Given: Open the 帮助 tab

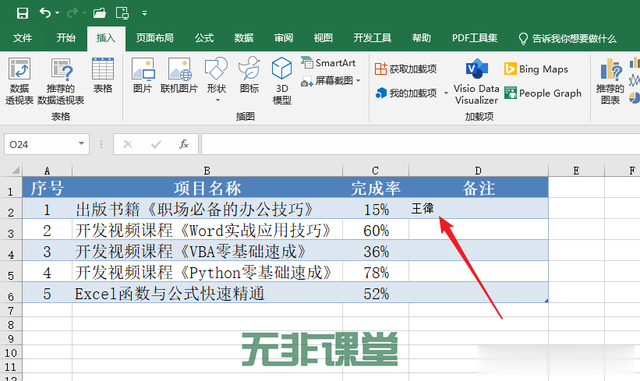Looking at the screenshot, I should coord(421,38).
